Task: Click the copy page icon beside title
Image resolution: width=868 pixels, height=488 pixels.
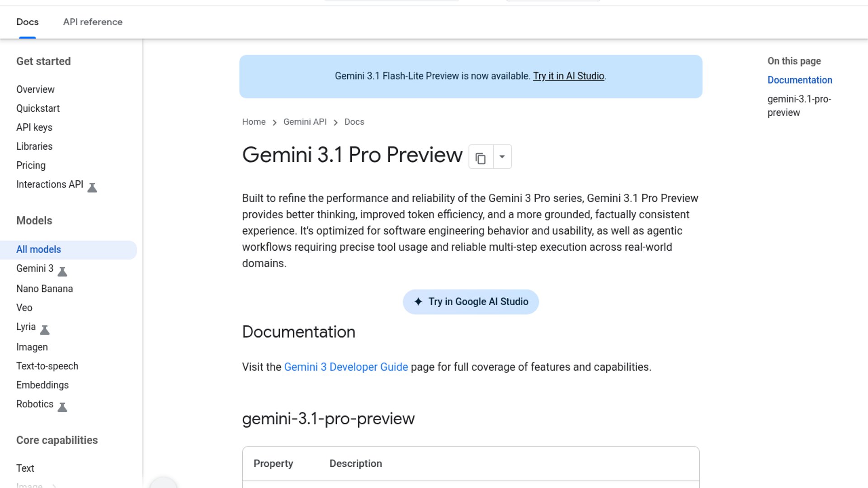Action: [x=481, y=158]
